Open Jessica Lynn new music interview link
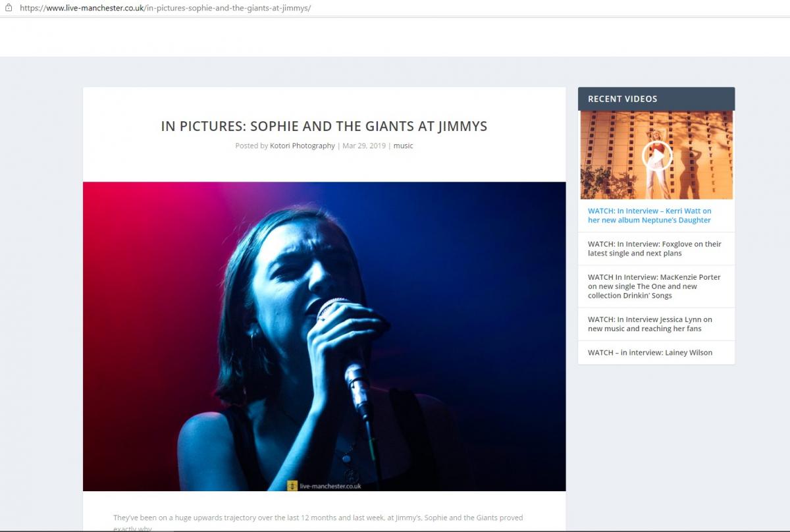Image resolution: width=790 pixels, height=532 pixels. pyautogui.click(x=649, y=324)
